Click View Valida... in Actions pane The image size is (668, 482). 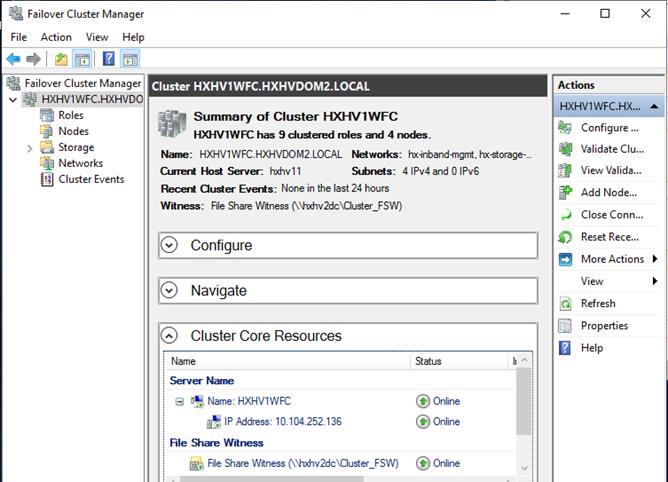tap(611, 170)
